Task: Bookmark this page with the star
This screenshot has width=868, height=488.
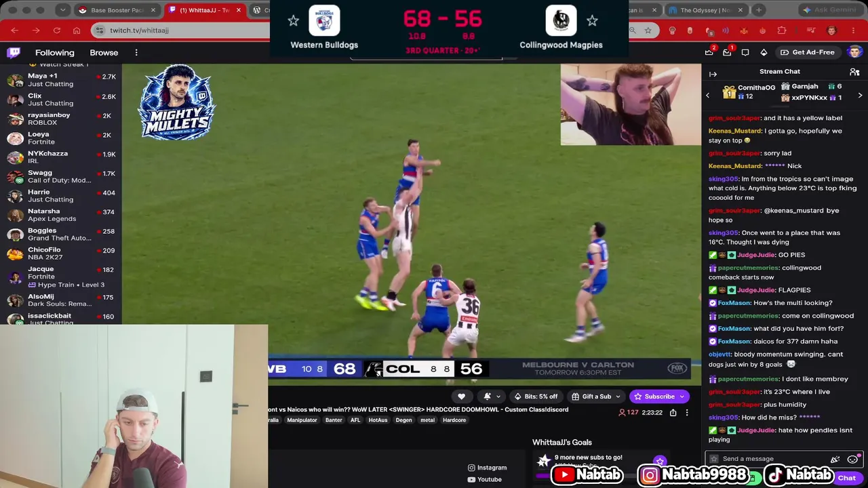Action: [648, 30]
